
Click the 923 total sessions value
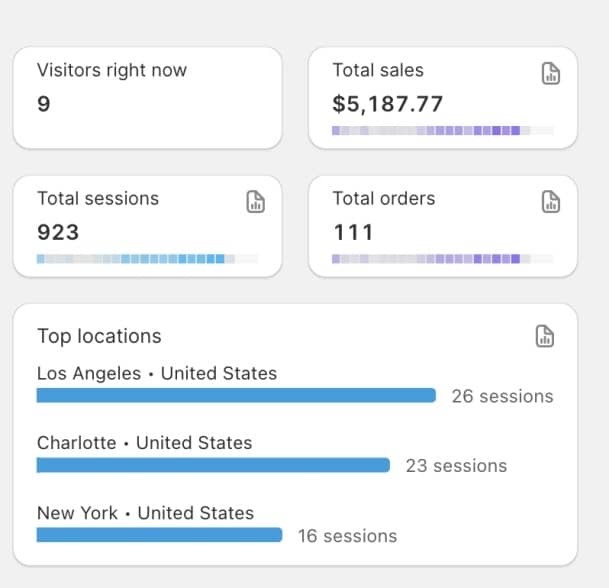[58, 232]
